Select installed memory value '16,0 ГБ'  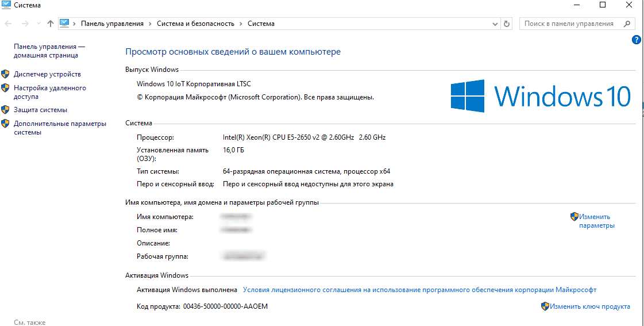(x=234, y=151)
